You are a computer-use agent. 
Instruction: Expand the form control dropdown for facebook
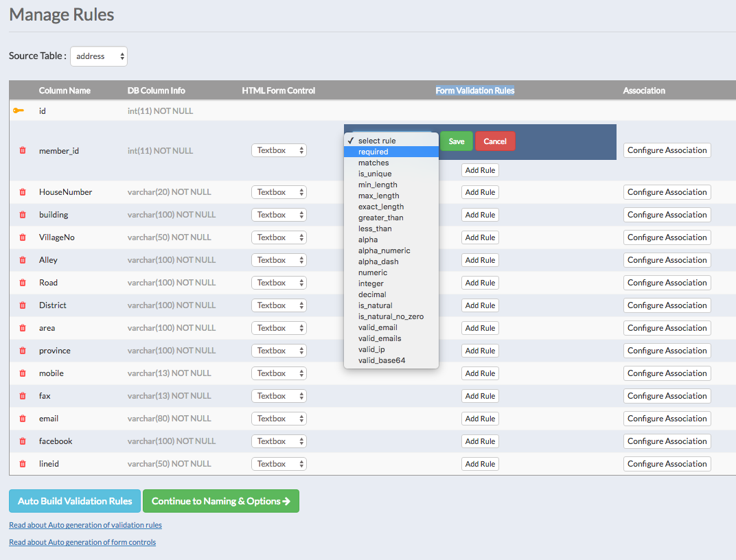(279, 441)
